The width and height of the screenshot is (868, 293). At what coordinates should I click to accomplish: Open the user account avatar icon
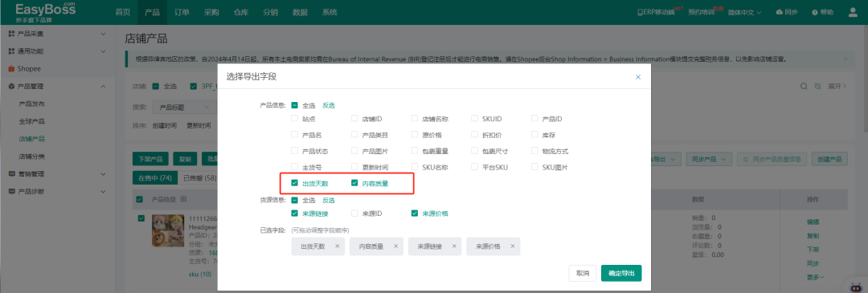coord(853,12)
